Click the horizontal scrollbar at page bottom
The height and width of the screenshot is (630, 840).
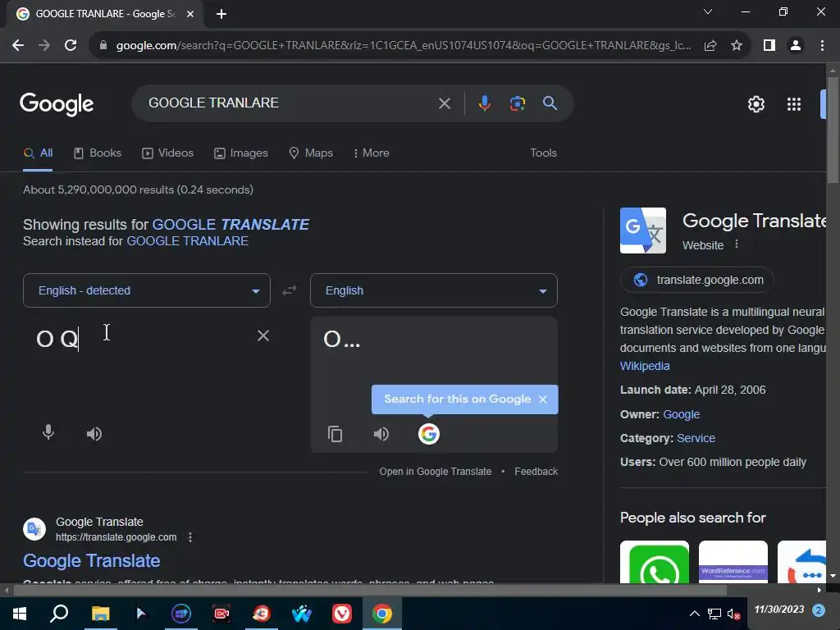coord(370,590)
